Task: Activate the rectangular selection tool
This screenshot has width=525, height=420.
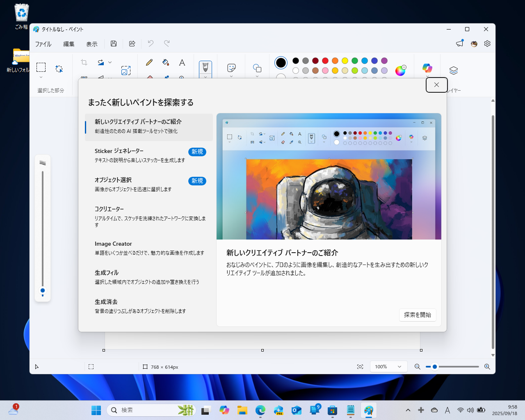Action: coord(41,66)
